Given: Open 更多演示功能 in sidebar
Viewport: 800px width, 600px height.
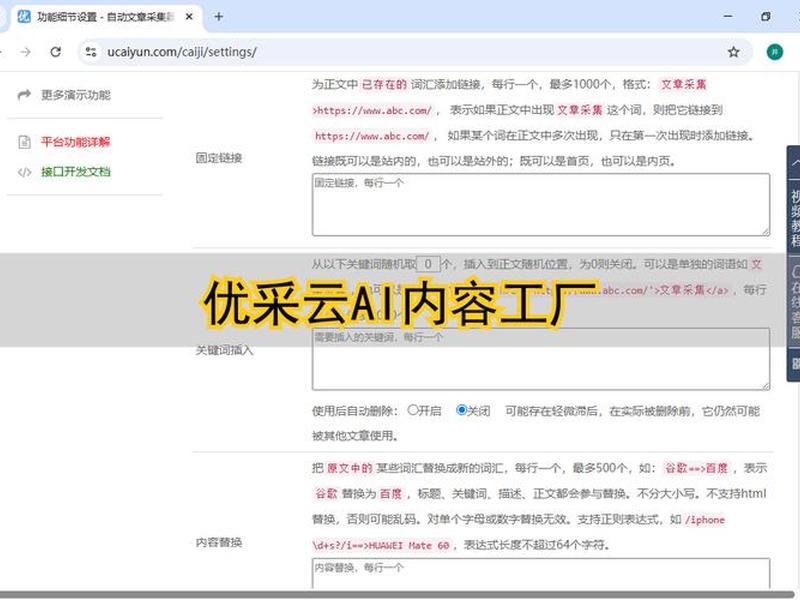Looking at the screenshot, I should coord(76,95).
